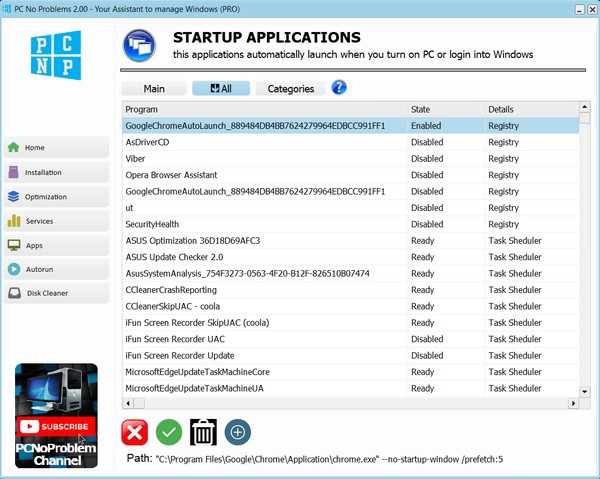Image resolution: width=600 pixels, height=479 pixels.
Task: Open the Installation section
Action: click(x=56, y=172)
